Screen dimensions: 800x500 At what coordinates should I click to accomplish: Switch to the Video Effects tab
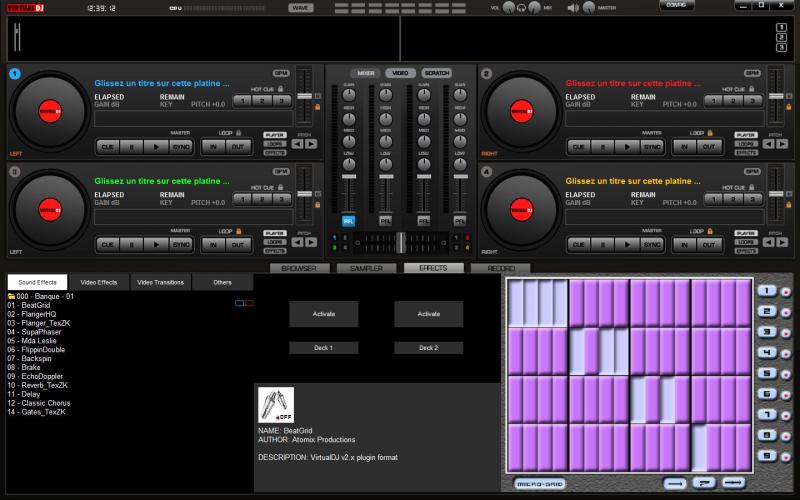point(99,282)
